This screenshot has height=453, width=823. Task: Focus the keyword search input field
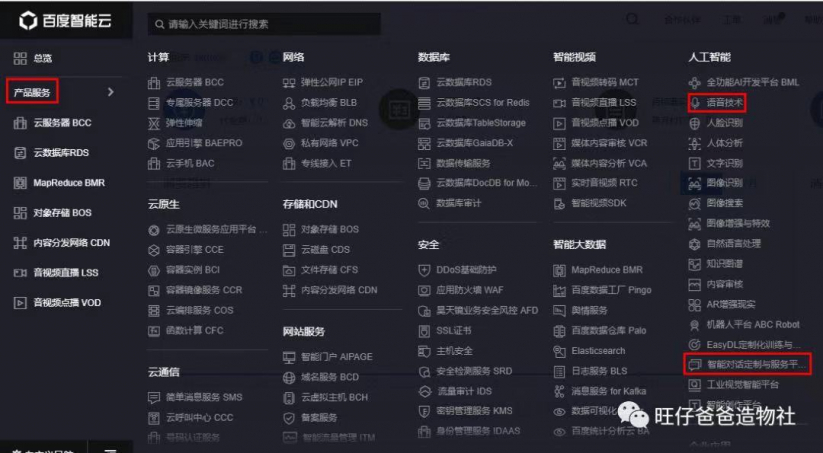tap(264, 24)
